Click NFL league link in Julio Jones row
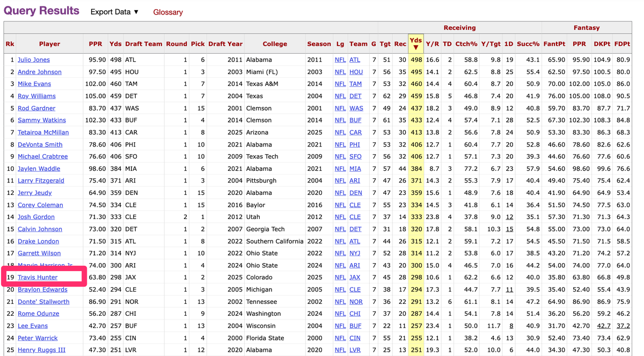This screenshot has height=356, width=644. [x=340, y=60]
